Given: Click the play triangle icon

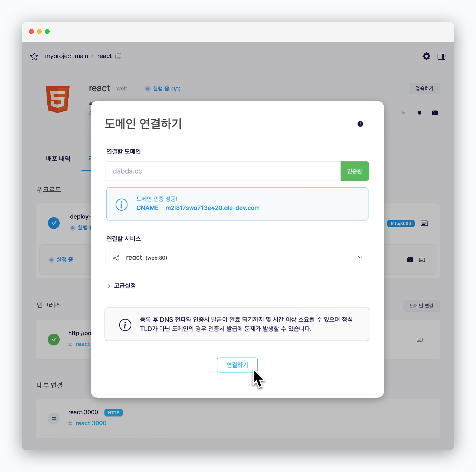Looking at the screenshot, I should [403, 113].
